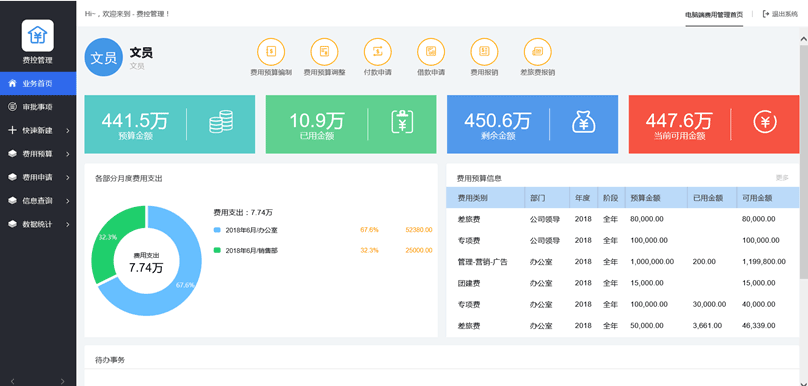
Task: Click the cube icon beside 信息查询
Action: 12,201
